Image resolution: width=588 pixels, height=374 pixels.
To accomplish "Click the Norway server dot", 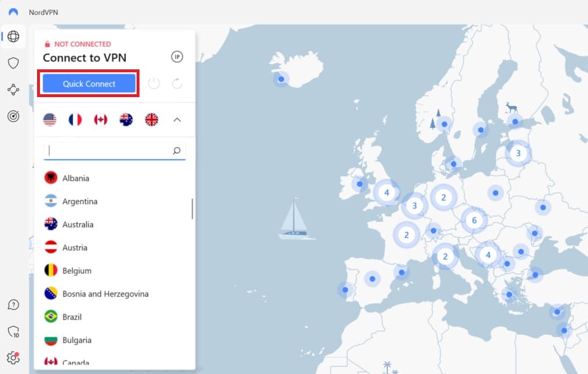I will [x=444, y=124].
